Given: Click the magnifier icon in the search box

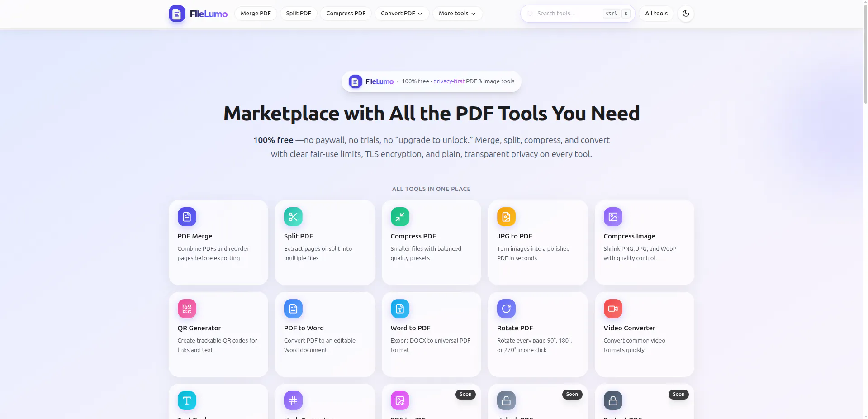Looking at the screenshot, I should pyautogui.click(x=530, y=14).
